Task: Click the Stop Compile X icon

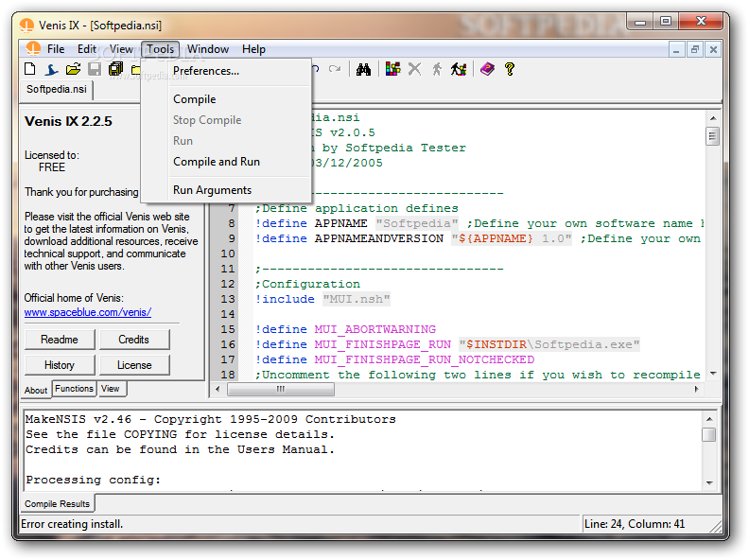Action: tap(414, 69)
